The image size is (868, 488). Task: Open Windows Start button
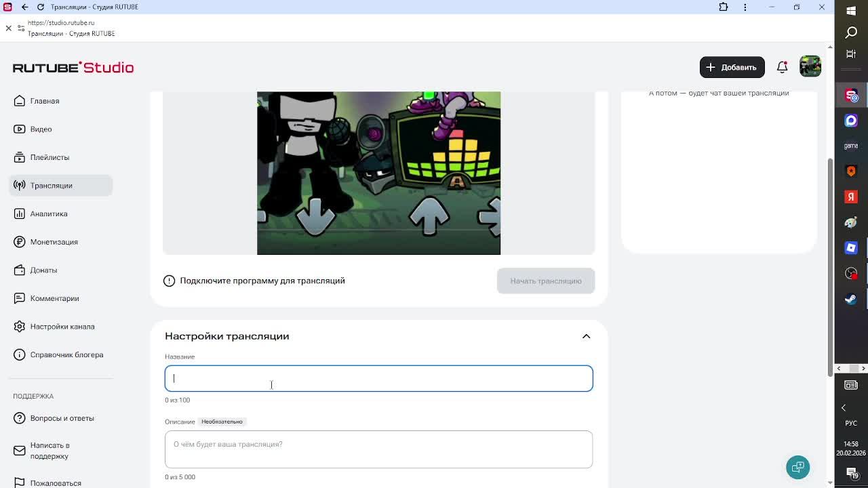pos(851,10)
